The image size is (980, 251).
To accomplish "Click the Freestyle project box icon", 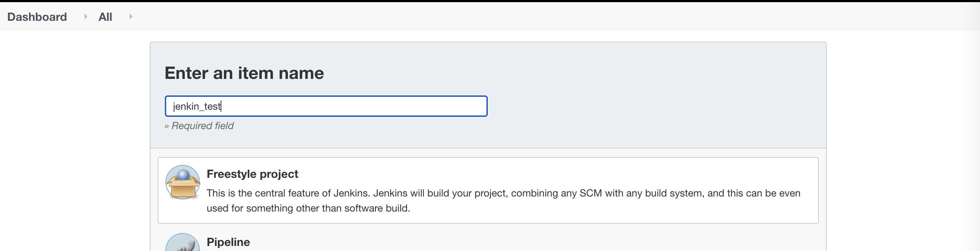I will pos(183,183).
